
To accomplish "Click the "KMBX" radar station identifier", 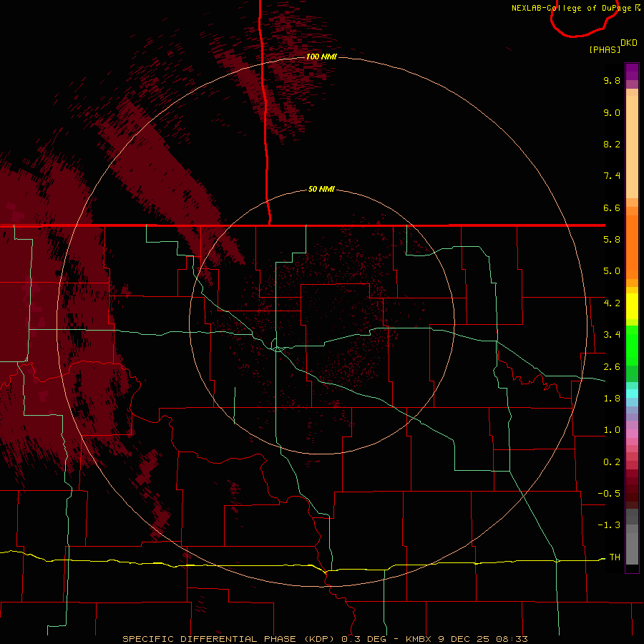I will click(419, 639).
